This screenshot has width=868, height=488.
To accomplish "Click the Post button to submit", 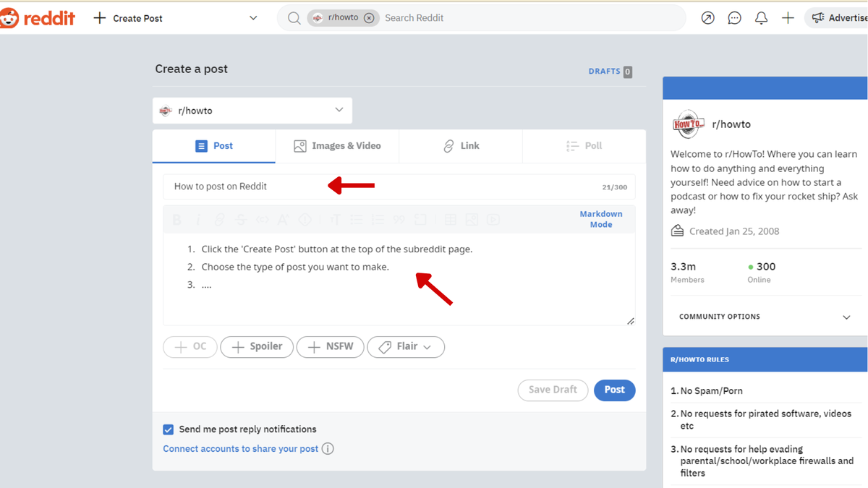I will point(614,390).
